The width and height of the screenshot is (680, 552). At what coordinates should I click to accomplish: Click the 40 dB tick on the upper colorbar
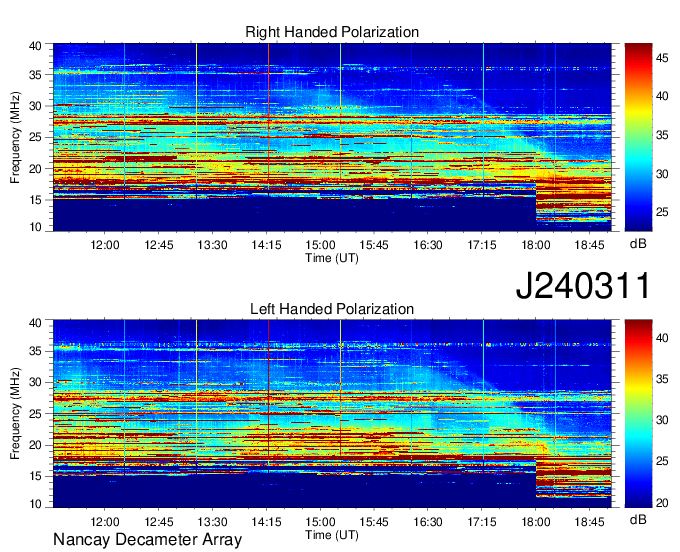coord(662,96)
